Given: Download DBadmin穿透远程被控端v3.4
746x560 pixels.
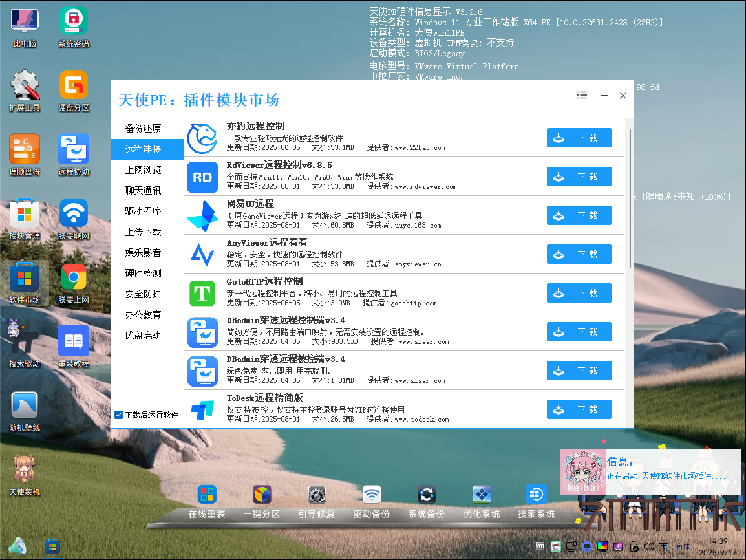Looking at the screenshot, I should click(x=579, y=371).
